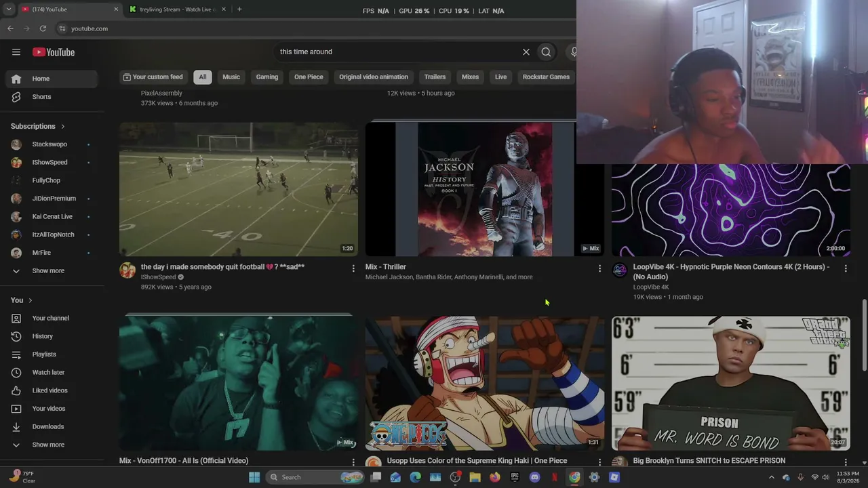
Task: Open Watch later in the sidebar
Action: pos(52,372)
